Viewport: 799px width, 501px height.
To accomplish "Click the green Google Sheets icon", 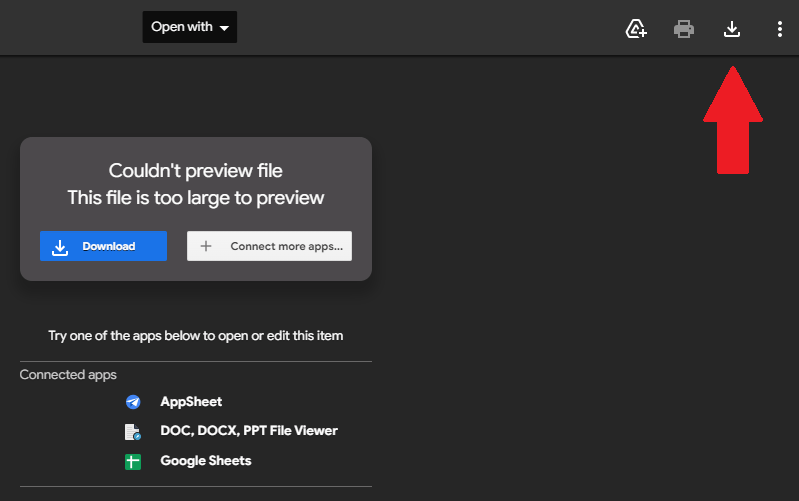I will pos(133,462).
